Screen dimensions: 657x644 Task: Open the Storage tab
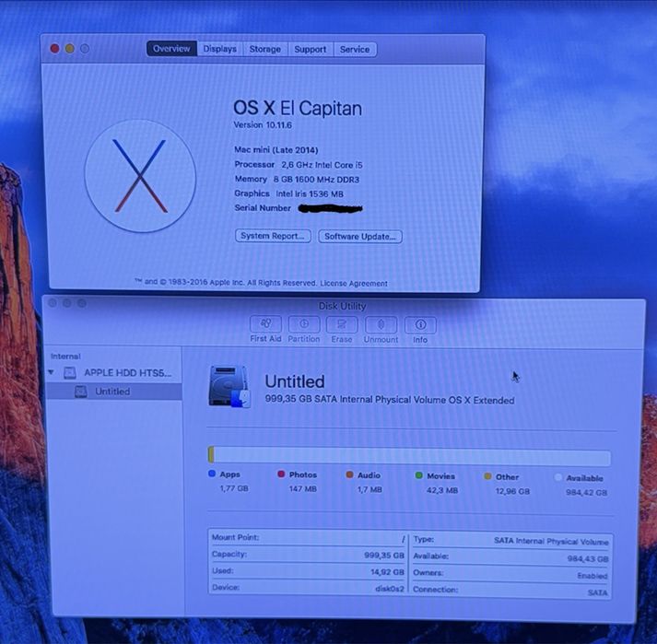pos(265,49)
